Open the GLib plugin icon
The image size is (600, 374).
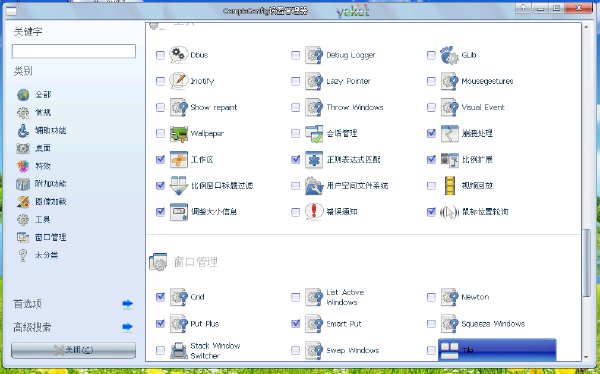[450, 55]
